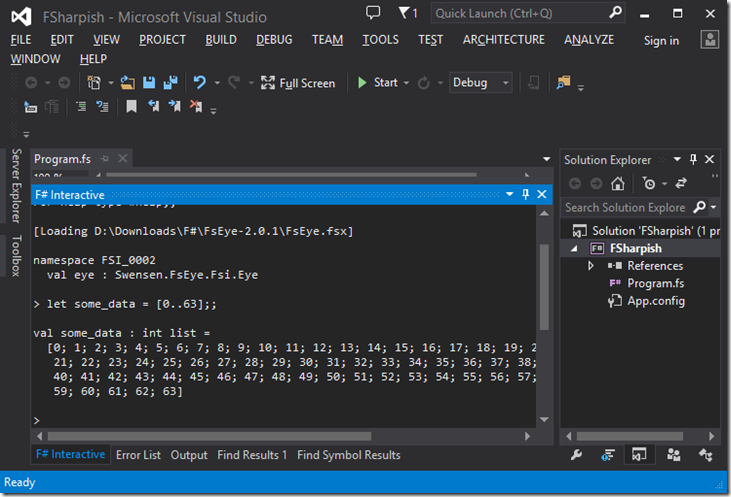This screenshot has width=731, height=497.
Task: Switch to the Error List tab
Action: point(138,455)
